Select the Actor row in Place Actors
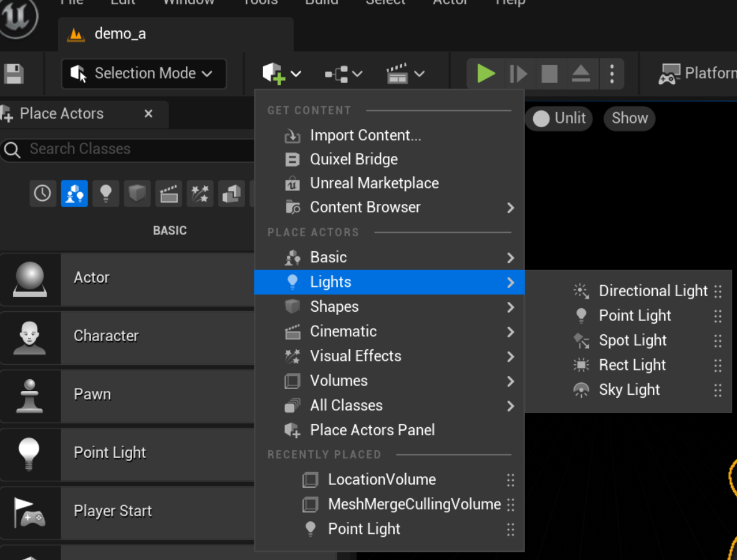This screenshot has width=737, height=560. (127, 279)
